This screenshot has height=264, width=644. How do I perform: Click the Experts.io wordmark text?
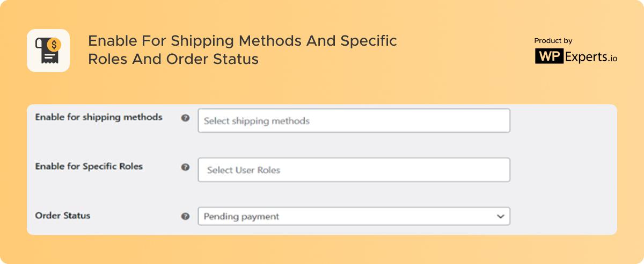click(591, 56)
